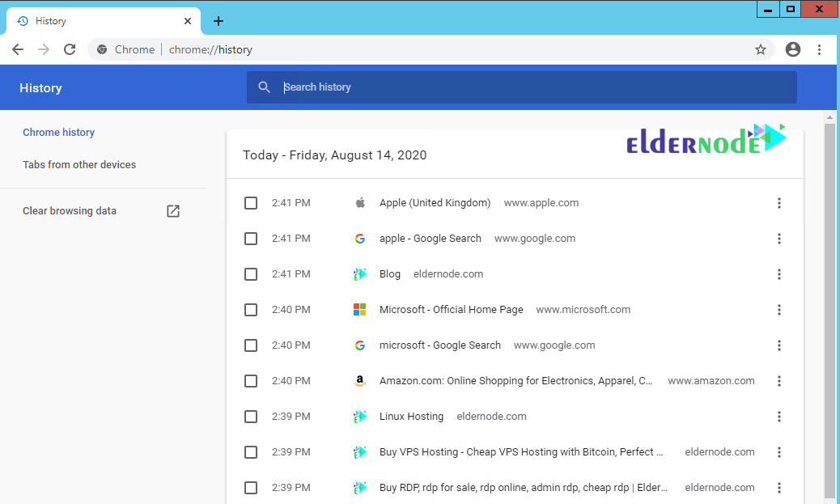The height and width of the screenshot is (504, 840).
Task: Open the apple - Google Search link
Action: [x=431, y=239]
